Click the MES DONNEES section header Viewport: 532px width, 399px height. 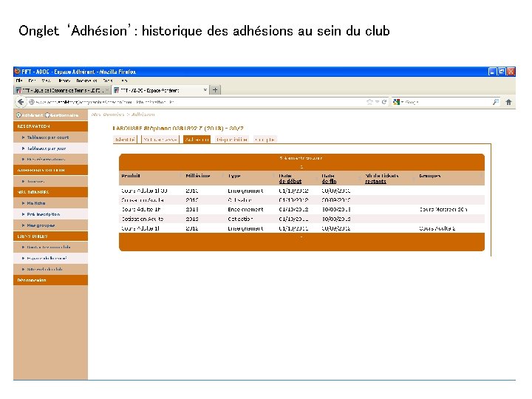coord(50,192)
